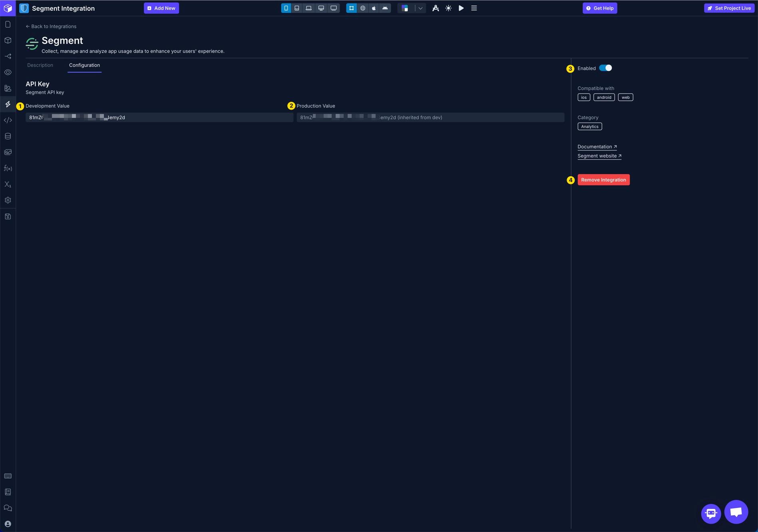Viewport: 758px width, 532px height.
Task: Open the Custom Code brackets icon
Action: [x=8, y=120]
